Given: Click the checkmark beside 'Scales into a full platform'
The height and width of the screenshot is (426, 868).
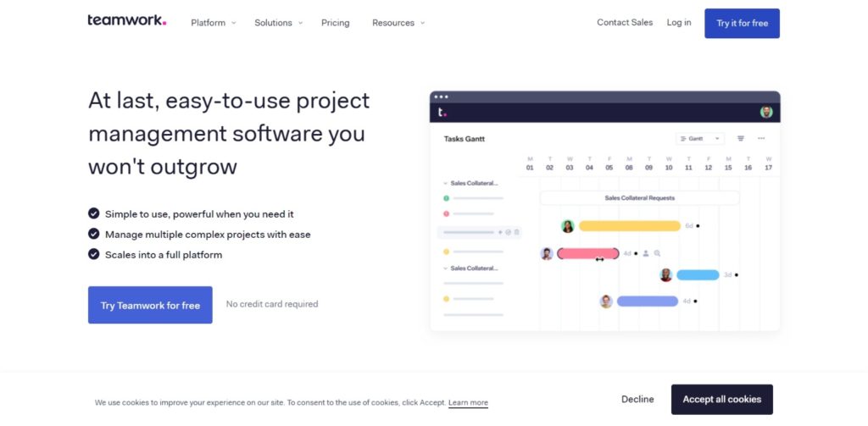Looking at the screenshot, I should click(x=93, y=254).
